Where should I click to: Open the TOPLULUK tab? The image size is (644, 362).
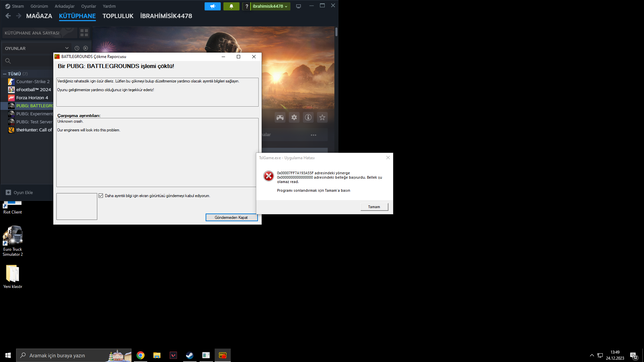[x=118, y=16]
